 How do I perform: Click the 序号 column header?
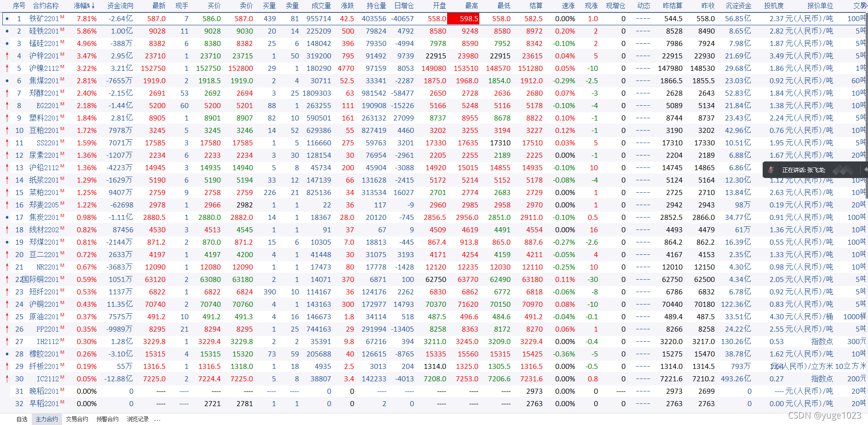tap(19, 6)
